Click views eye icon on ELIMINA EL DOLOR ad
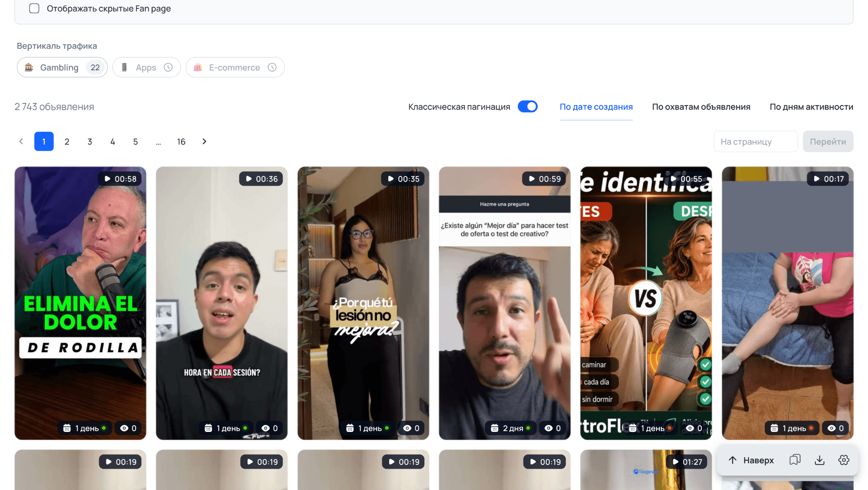 click(x=124, y=428)
